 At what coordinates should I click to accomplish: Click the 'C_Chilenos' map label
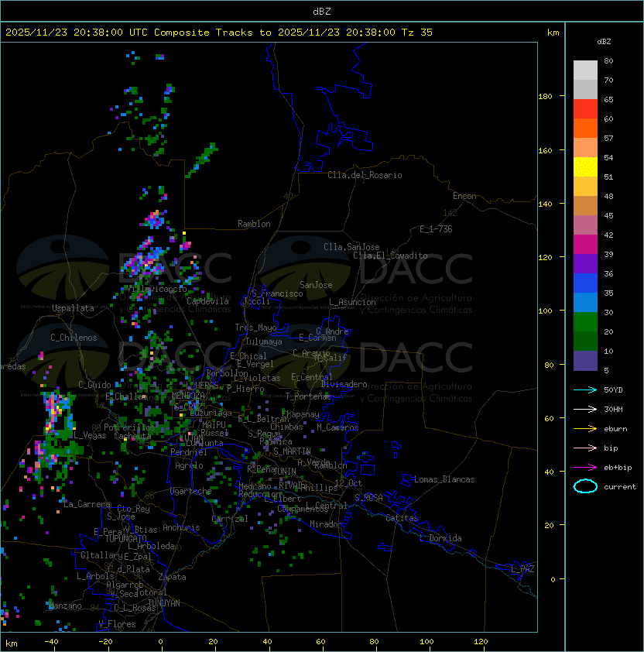(74, 338)
